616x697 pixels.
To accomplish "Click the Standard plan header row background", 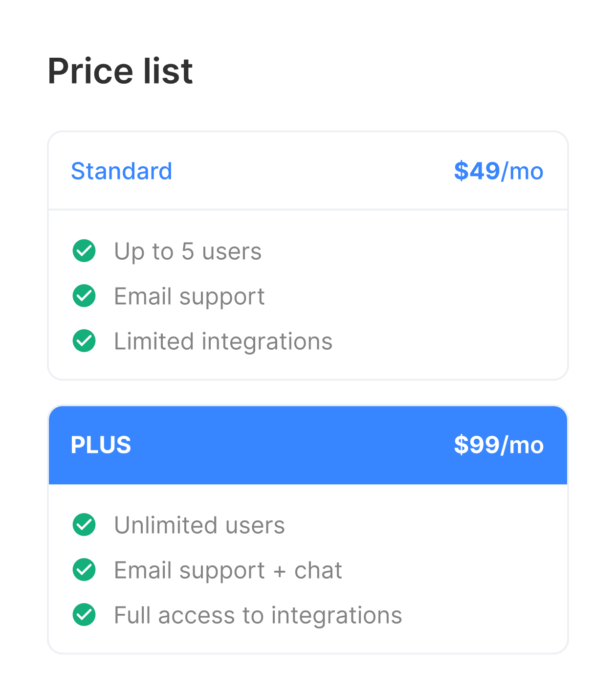I will pyautogui.click(x=313, y=171).
